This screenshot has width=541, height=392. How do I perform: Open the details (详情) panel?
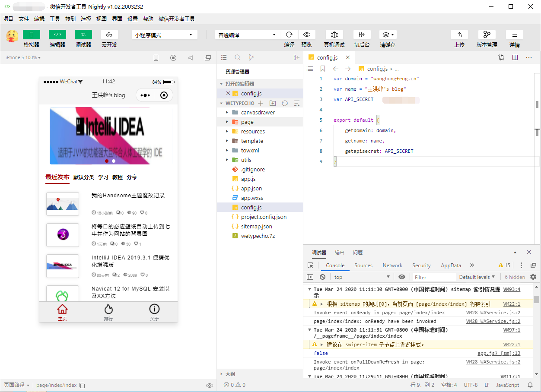point(515,35)
